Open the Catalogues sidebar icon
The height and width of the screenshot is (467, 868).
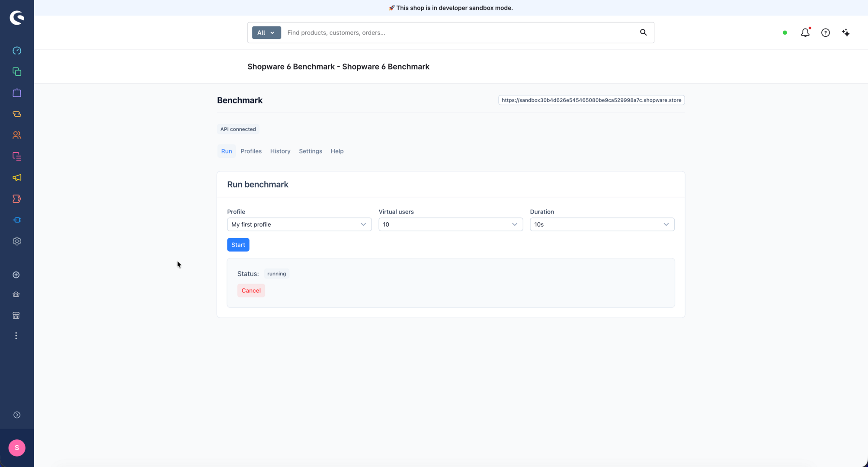[x=17, y=72]
